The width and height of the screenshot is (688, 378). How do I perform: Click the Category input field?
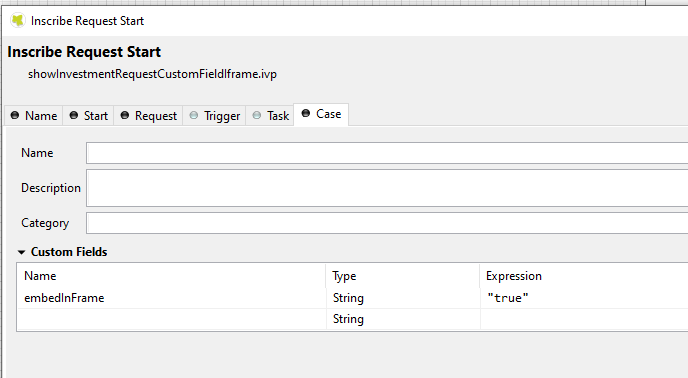coord(387,223)
